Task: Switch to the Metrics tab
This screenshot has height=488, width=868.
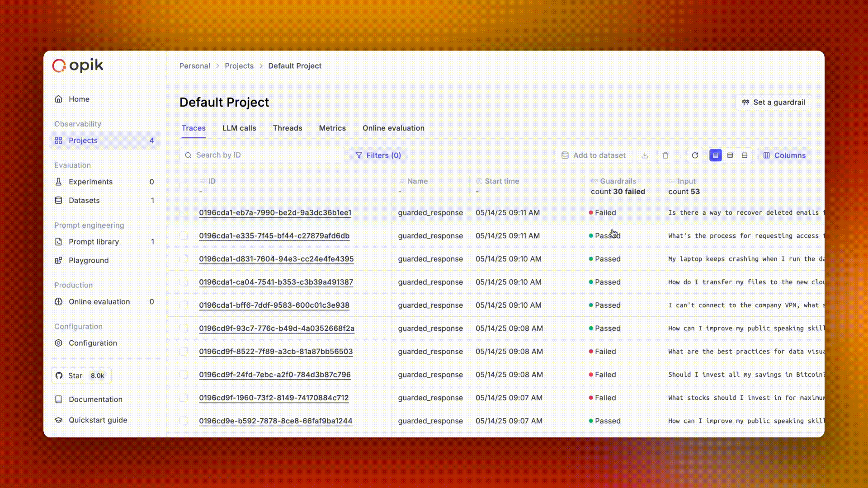Action: tap(332, 128)
